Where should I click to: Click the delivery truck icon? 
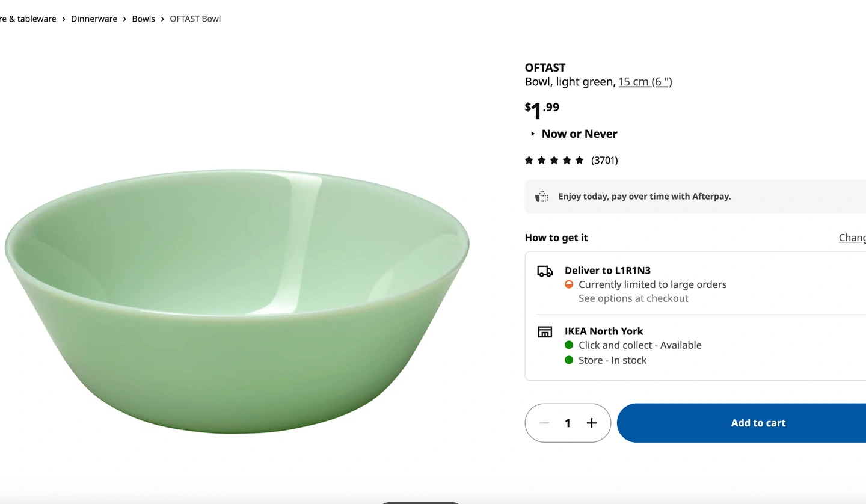[545, 271]
